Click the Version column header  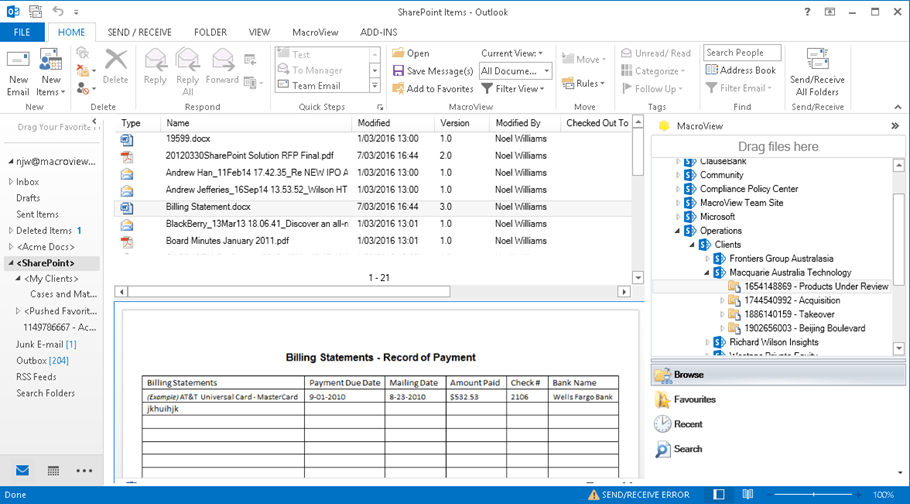coord(462,123)
